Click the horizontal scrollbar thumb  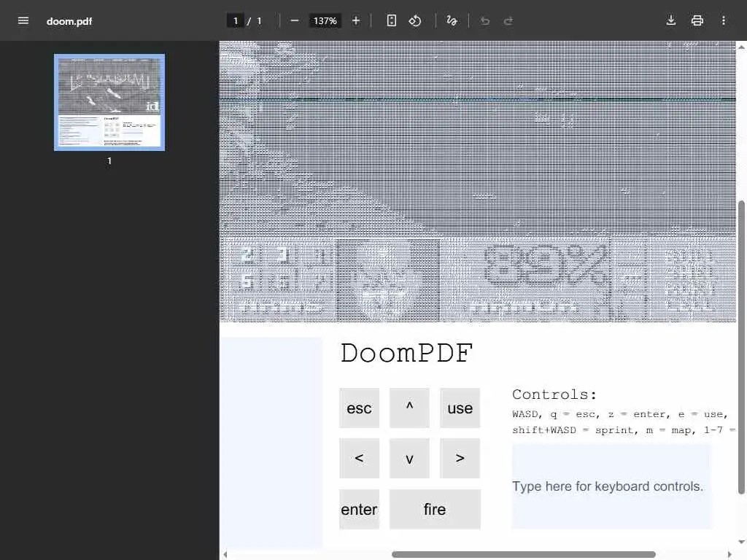tap(524, 554)
